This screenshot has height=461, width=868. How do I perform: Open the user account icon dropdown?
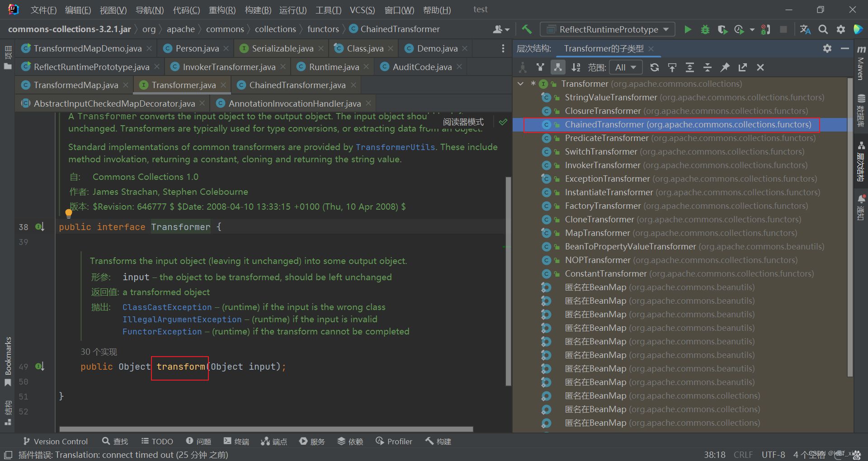[501, 29]
